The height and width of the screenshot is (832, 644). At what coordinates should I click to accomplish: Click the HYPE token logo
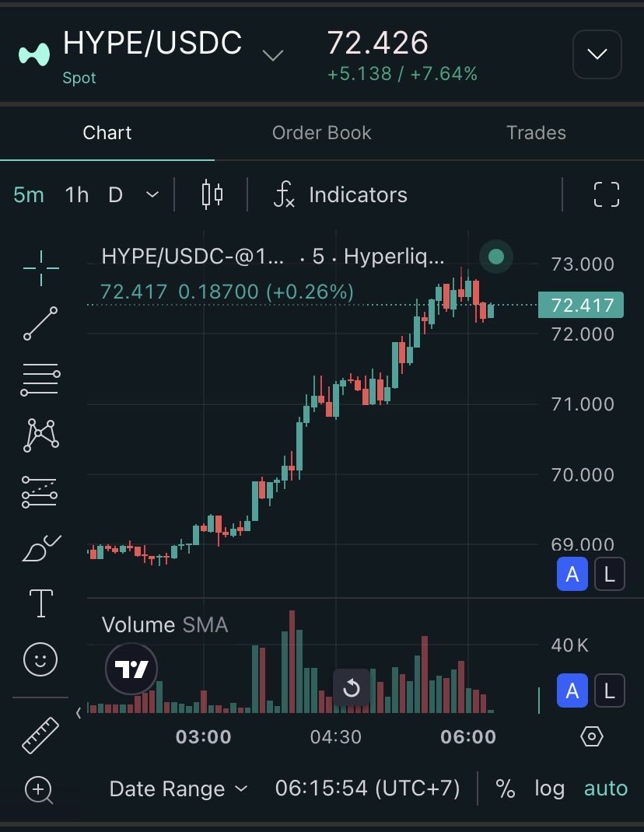(x=34, y=54)
